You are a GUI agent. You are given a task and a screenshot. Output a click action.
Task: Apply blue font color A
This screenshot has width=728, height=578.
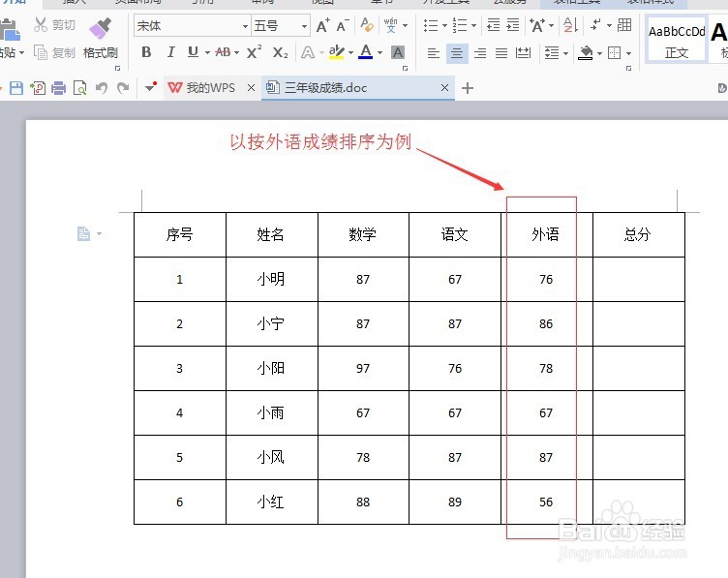366,52
